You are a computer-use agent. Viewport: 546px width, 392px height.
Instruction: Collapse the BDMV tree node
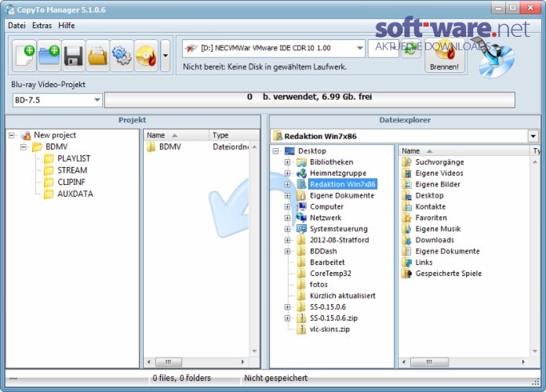[23, 147]
